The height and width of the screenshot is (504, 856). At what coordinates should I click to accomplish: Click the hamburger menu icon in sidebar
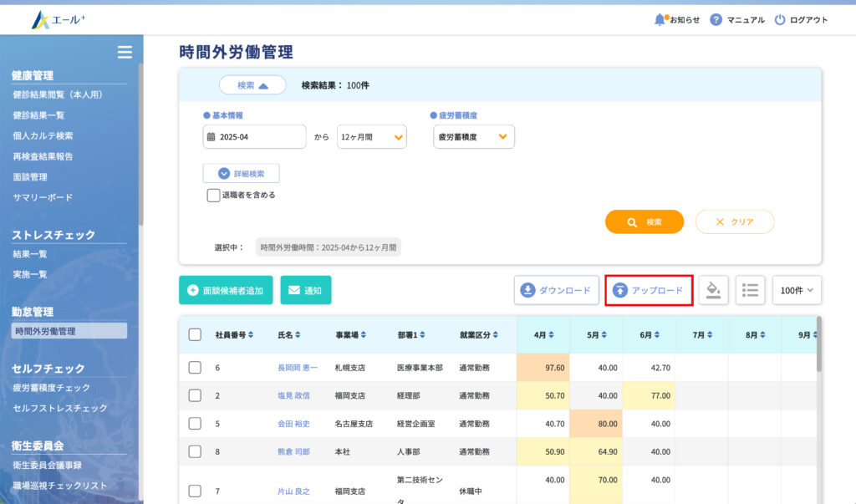point(125,52)
